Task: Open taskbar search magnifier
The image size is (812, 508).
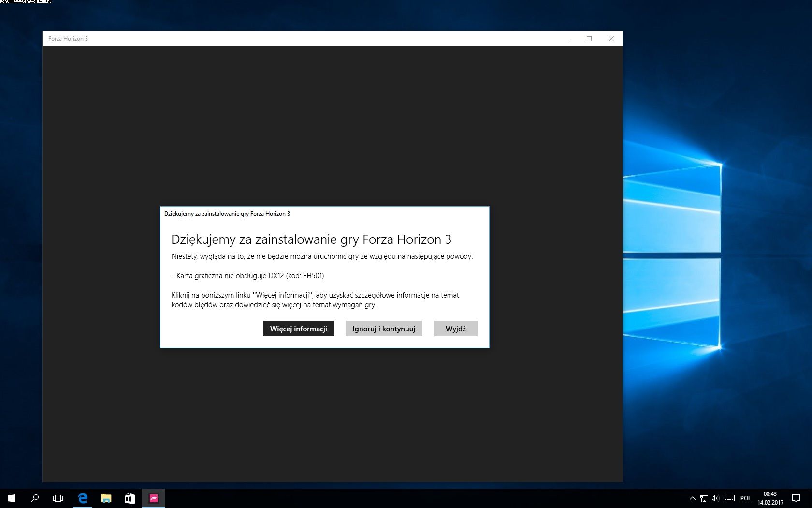Action: tap(35, 498)
